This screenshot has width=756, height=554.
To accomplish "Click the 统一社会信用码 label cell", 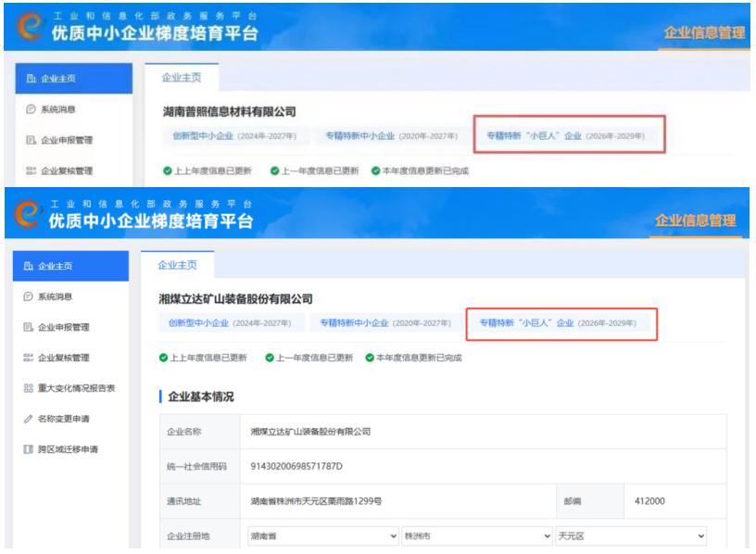I will click(200, 467).
